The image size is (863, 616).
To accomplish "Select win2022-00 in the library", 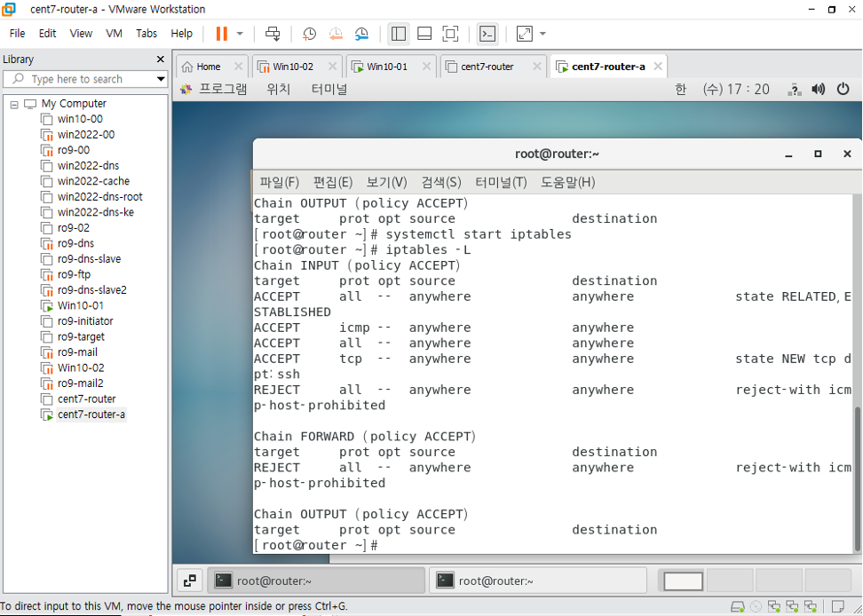I will (86, 134).
